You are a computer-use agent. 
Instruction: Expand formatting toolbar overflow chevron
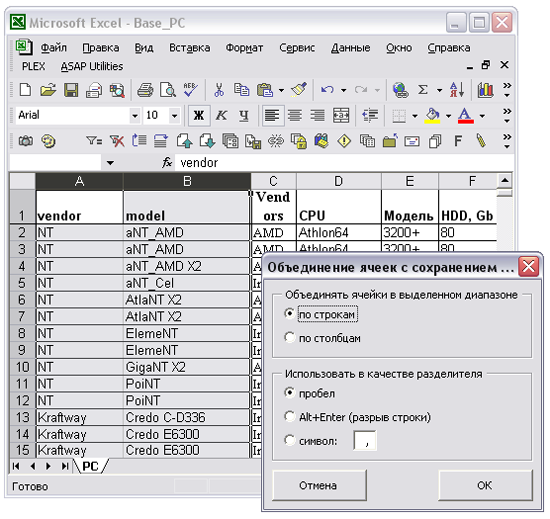pos(507,115)
